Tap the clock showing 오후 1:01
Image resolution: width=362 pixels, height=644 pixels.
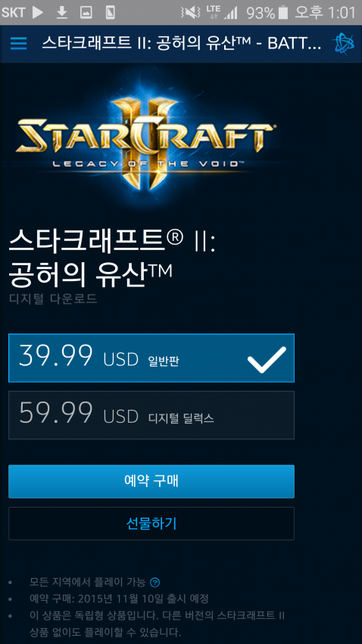point(326,13)
